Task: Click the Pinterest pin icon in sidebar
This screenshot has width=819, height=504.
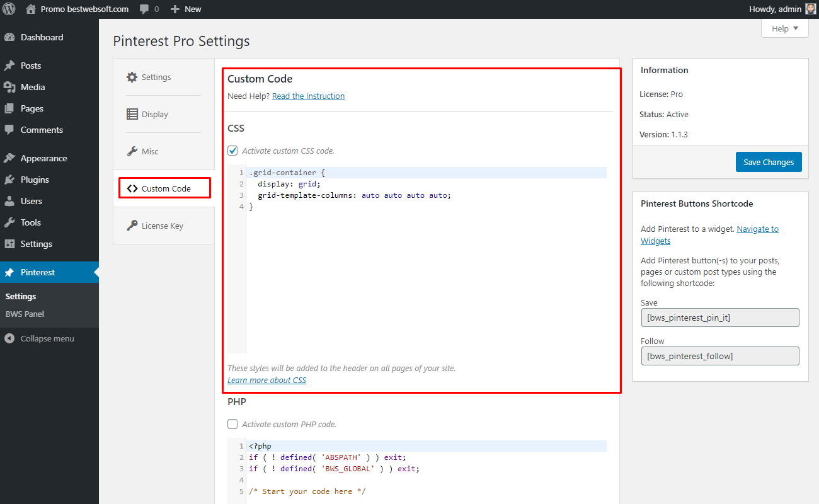Action: tap(9, 272)
